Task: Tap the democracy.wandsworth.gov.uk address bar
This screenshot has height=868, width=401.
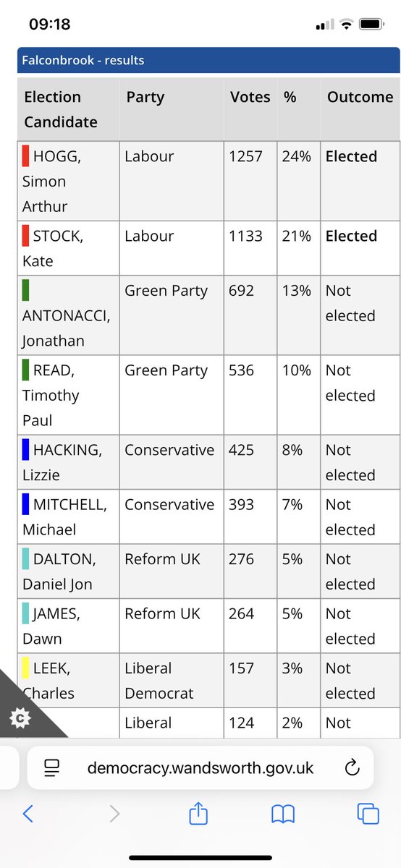Action: point(200,767)
